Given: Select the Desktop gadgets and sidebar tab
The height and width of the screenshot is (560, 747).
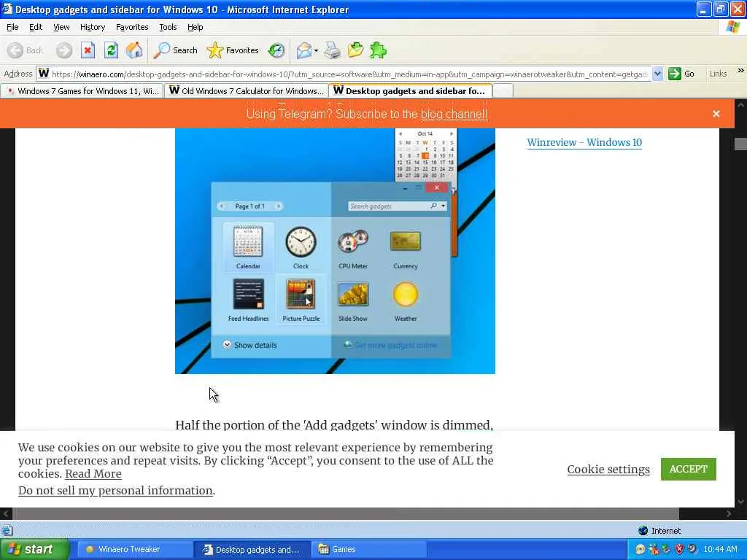Looking at the screenshot, I should 410,90.
